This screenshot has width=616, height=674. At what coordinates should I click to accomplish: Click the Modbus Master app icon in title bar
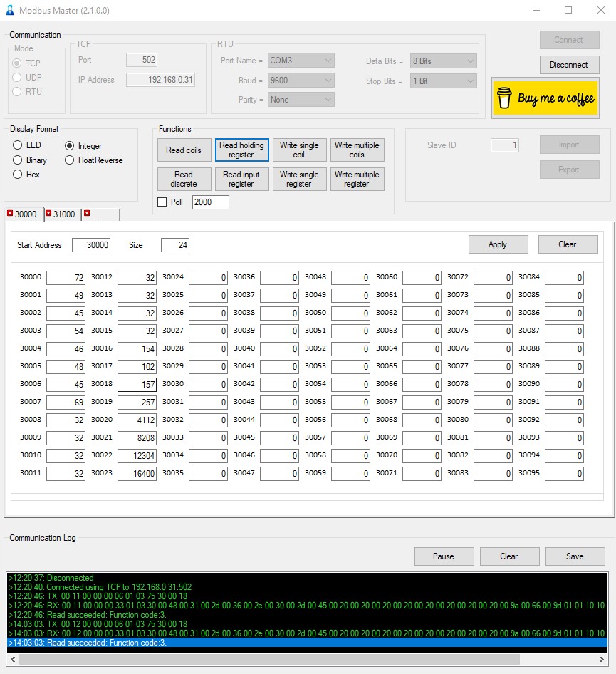click(10, 11)
